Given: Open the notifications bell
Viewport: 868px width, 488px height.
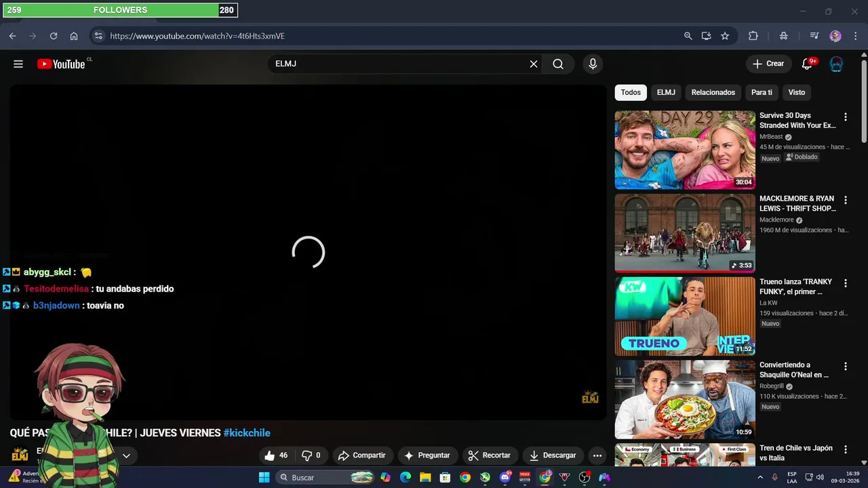Looking at the screenshot, I should point(807,64).
